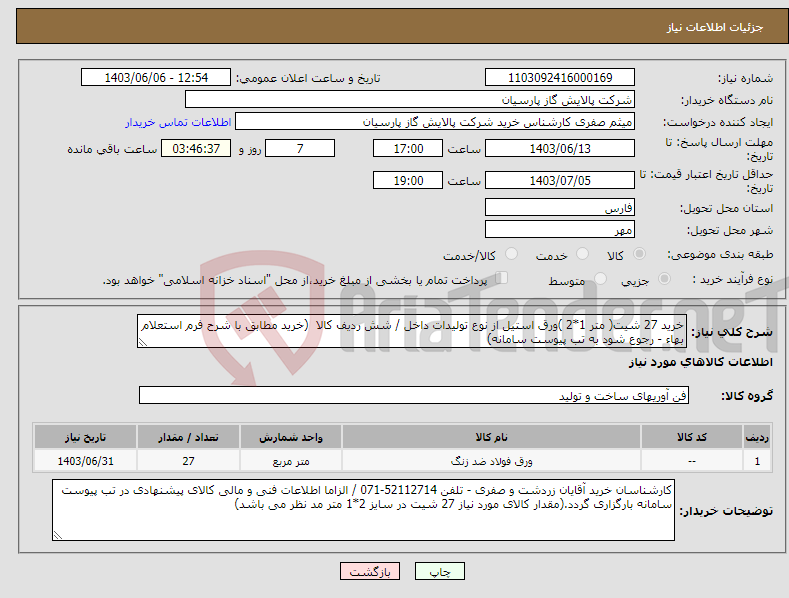Click remaining time field 03:46:37
This screenshot has height=598, width=789.
pos(196,148)
